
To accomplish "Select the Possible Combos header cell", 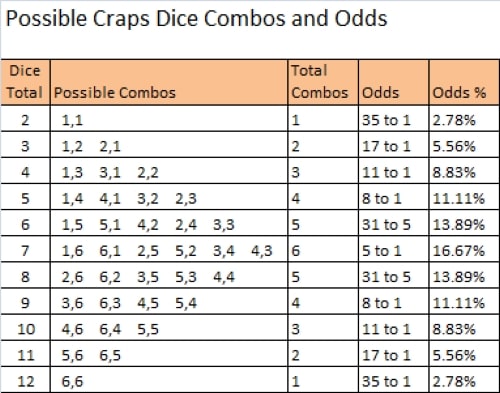I will coord(169,82).
